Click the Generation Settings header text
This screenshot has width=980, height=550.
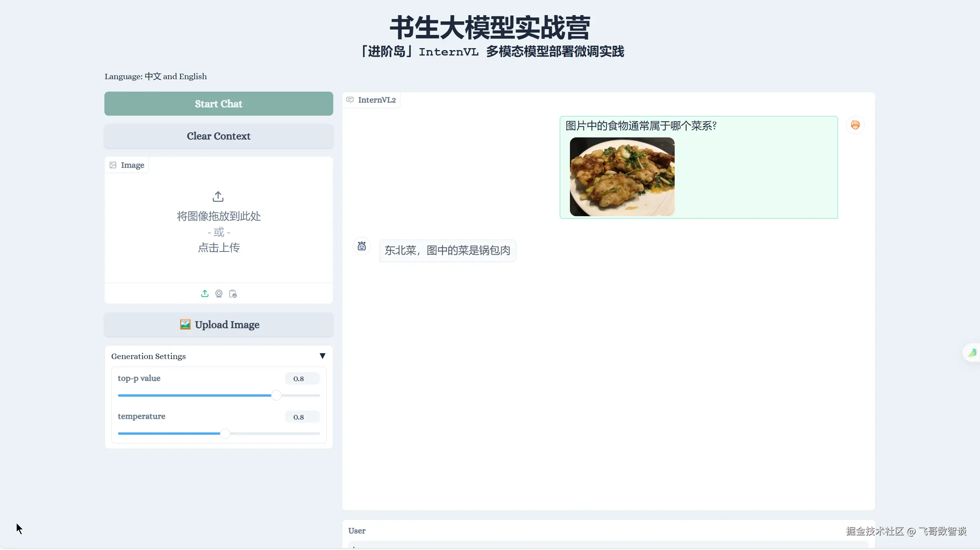coord(148,356)
